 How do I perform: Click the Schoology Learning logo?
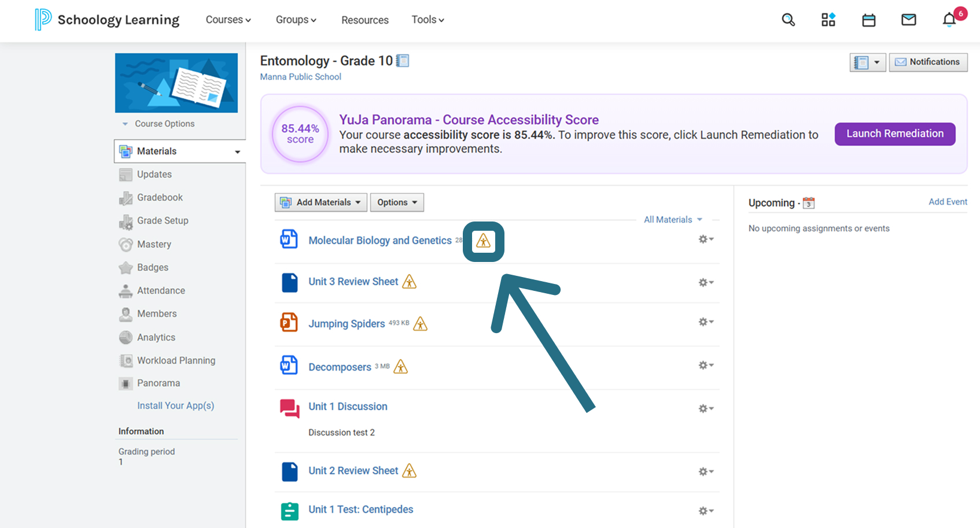pyautogui.click(x=107, y=20)
